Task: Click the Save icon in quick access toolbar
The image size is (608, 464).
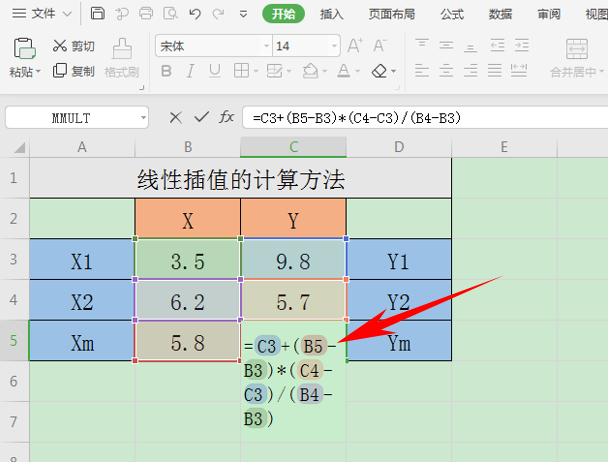Action: pyautogui.click(x=97, y=14)
